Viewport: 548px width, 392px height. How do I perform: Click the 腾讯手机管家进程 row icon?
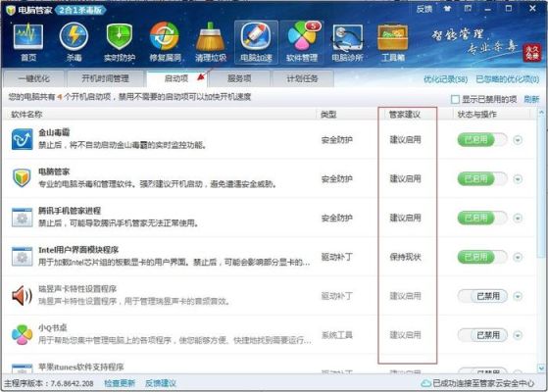tap(22, 217)
